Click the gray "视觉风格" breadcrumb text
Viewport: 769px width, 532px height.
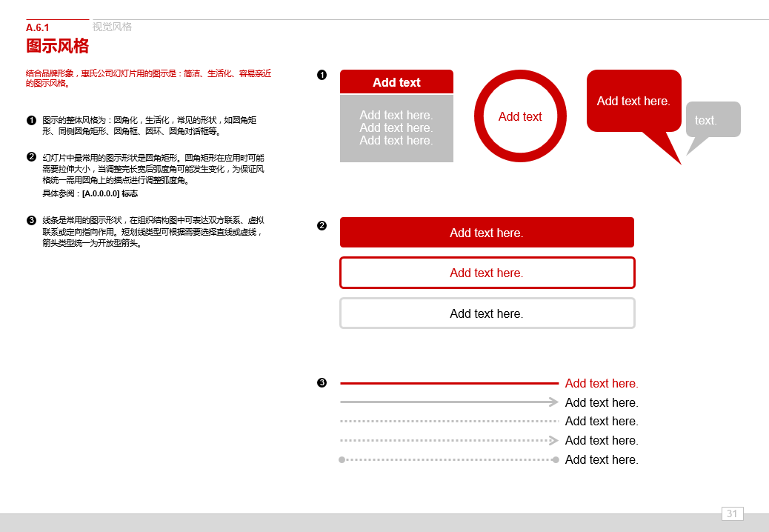pyautogui.click(x=113, y=27)
